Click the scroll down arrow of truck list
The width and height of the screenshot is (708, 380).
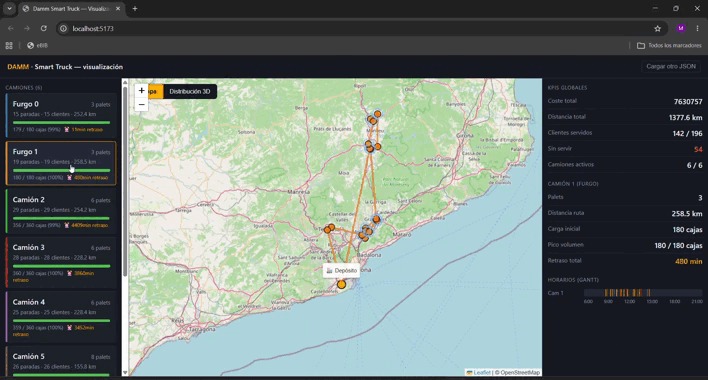pos(125,373)
